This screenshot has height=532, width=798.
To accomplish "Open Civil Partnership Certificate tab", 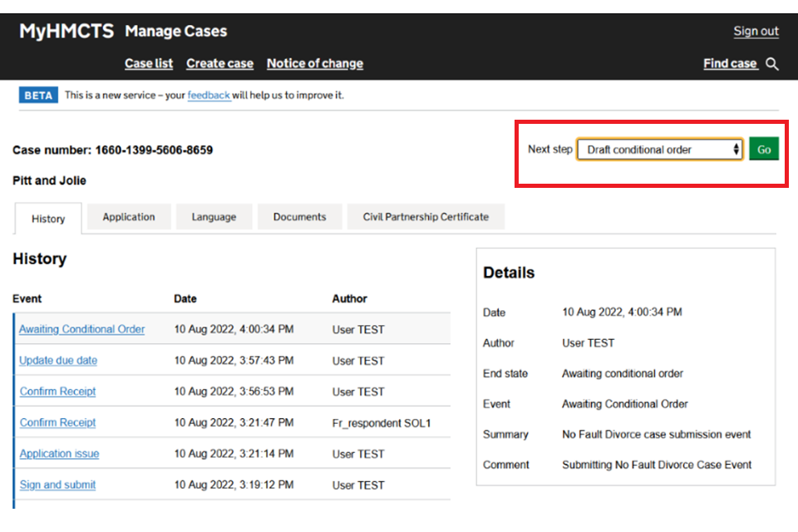I will 426,217.
